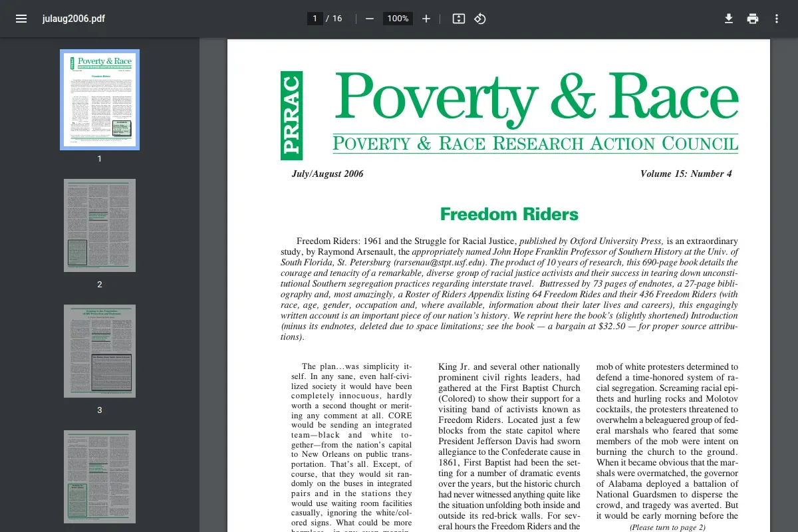This screenshot has width=798, height=532.
Task: Click Poverty & Race Research Action Council subtitle
Action: 536,143
